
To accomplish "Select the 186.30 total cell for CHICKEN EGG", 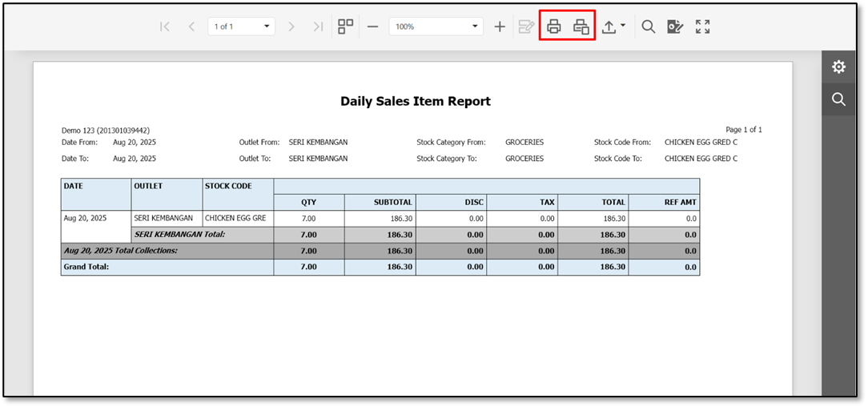I will (593, 219).
